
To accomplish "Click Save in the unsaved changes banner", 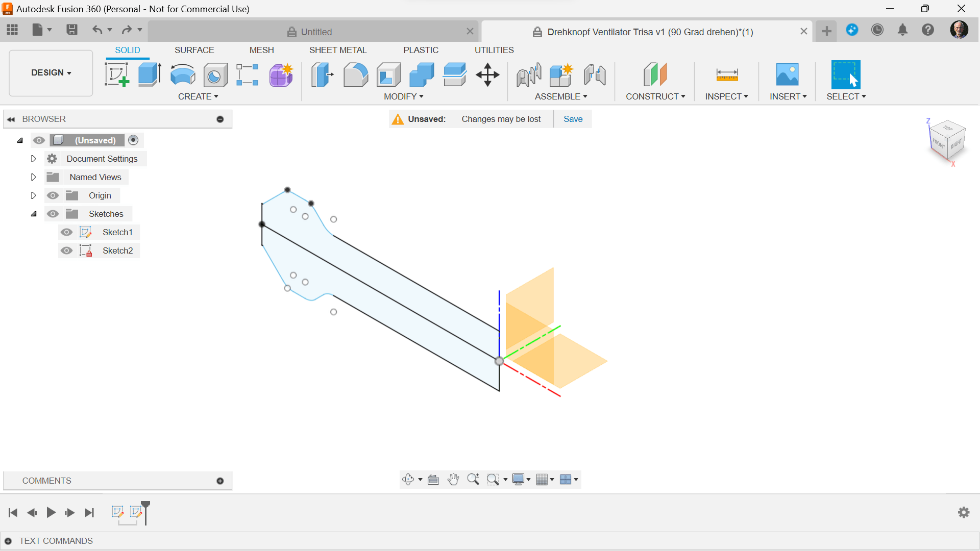I will click(x=573, y=119).
